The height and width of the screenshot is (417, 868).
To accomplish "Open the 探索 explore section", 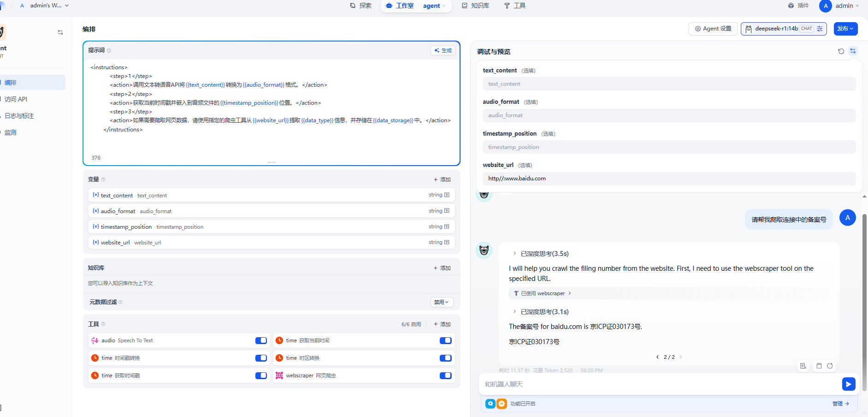I will click(360, 6).
